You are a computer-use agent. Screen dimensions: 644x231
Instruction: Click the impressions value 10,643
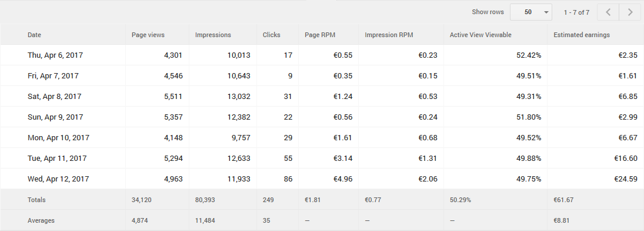pyautogui.click(x=239, y=76)
